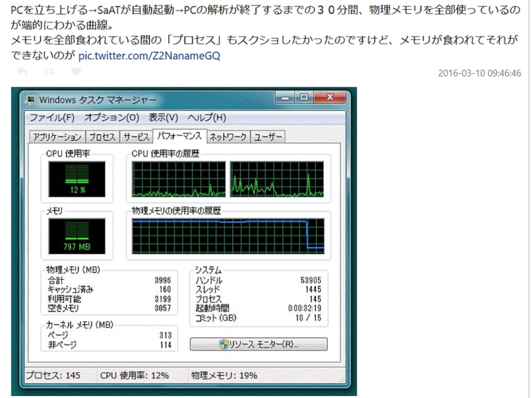This screenshot has height=398, width=532.
Task: Maximize the Task Manager window
Action: 304,97
